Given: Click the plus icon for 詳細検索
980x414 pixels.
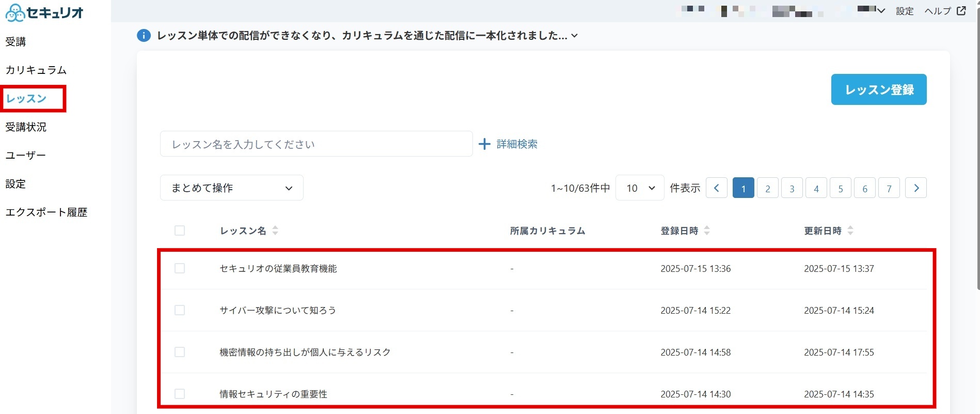Looking at the screenshot, I should (484, 144).
